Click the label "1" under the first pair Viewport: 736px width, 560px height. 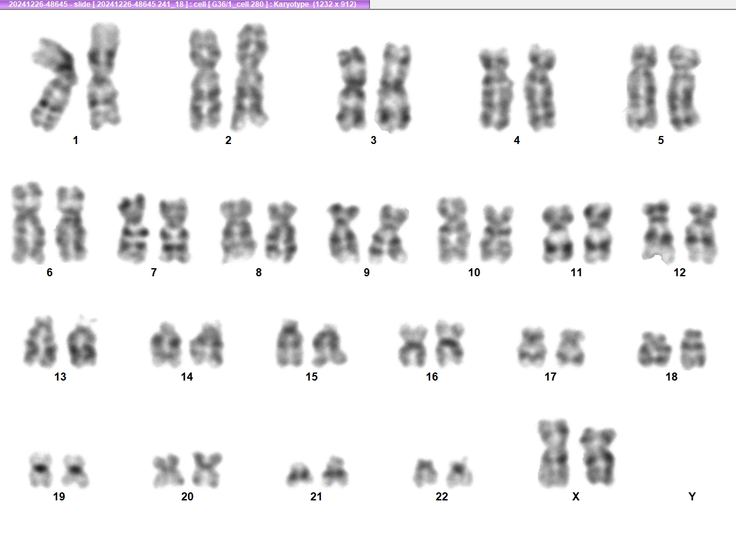tap(76, 140)
